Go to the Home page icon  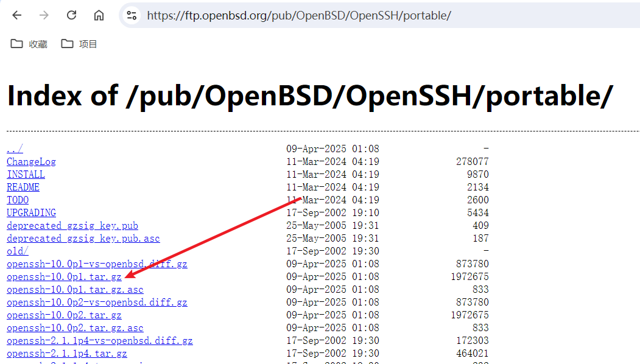[x=99, y=15]
